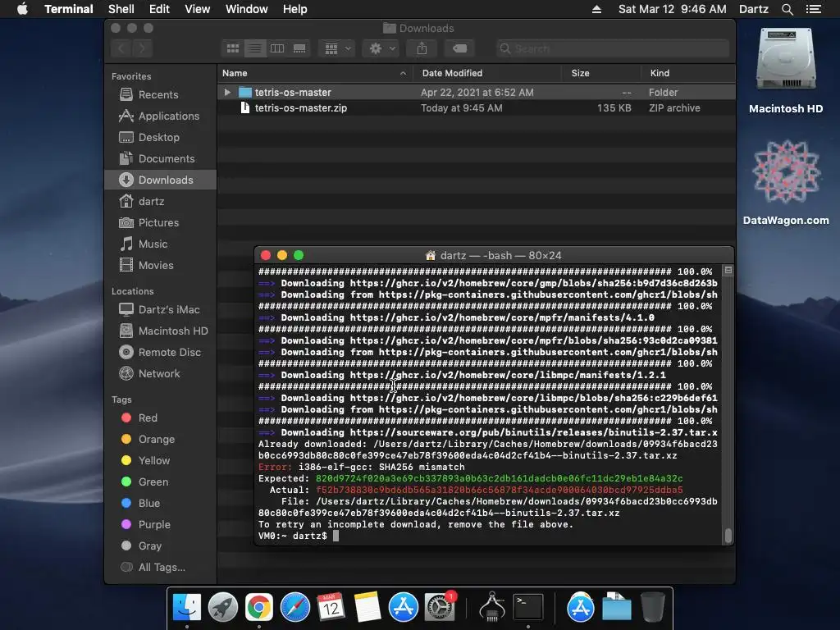Open Recents in Finder sidebar
The width and height of the screenshot is (840, 630).
(x=158, y=95)
